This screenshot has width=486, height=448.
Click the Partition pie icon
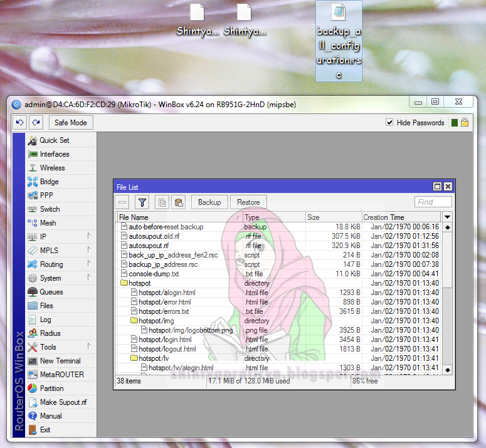click(x=33, y=388)
